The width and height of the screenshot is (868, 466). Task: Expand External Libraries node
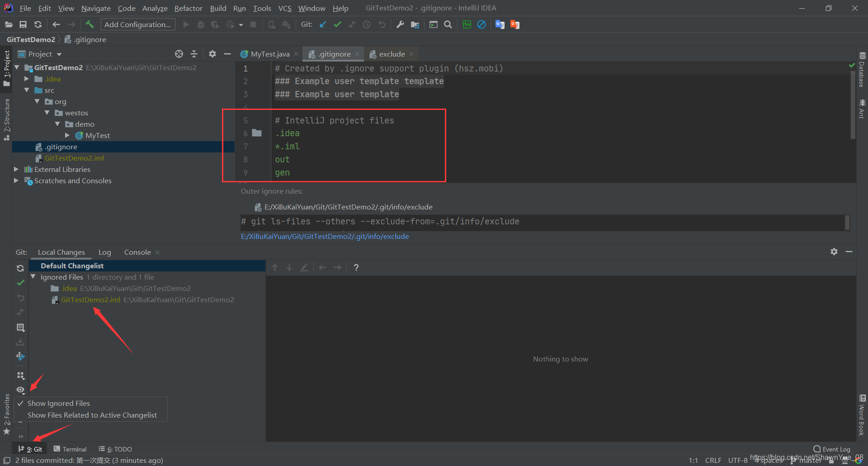point(16,169)
